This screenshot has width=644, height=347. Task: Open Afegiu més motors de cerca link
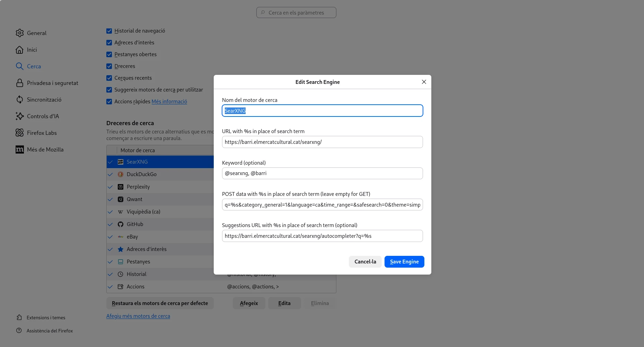point(138,316)
